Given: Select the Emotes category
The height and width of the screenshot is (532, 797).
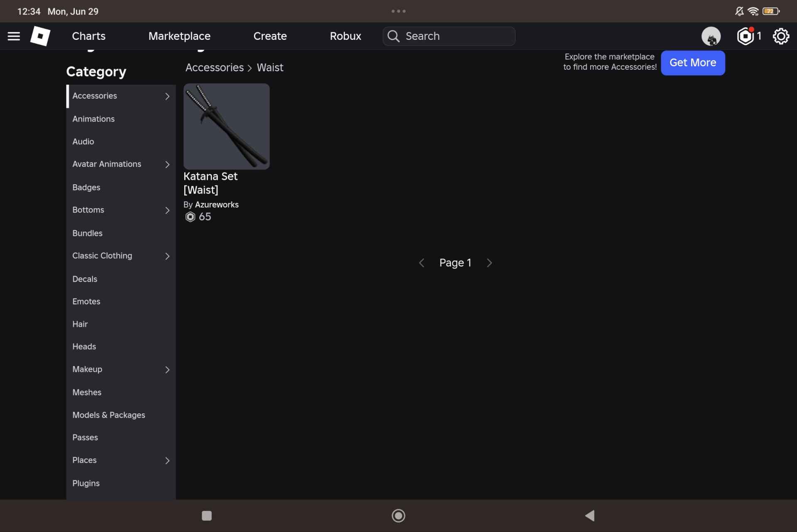Looking at the screenshot, I should pyautogui.click(x=121, y=301).
